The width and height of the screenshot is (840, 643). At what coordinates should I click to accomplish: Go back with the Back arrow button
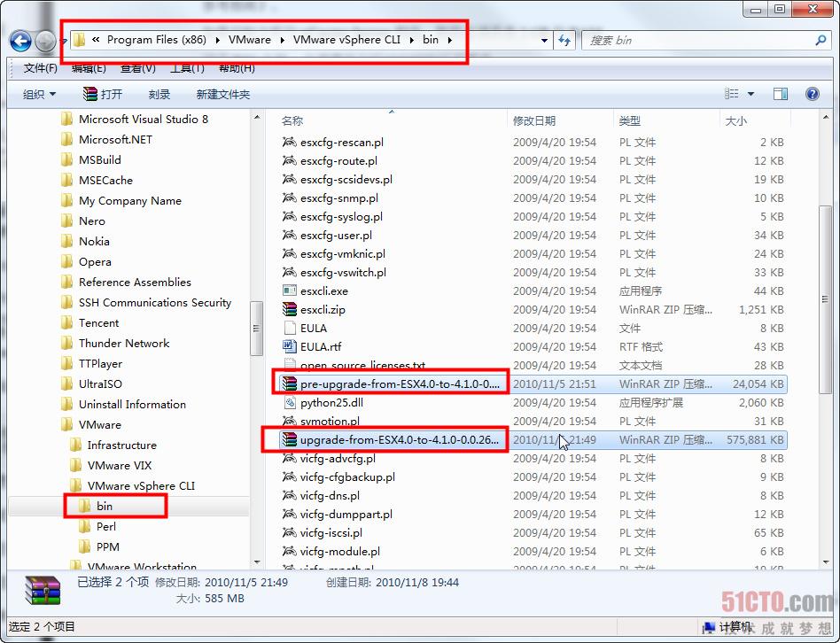pyautogui.click(x=20, y=41)
